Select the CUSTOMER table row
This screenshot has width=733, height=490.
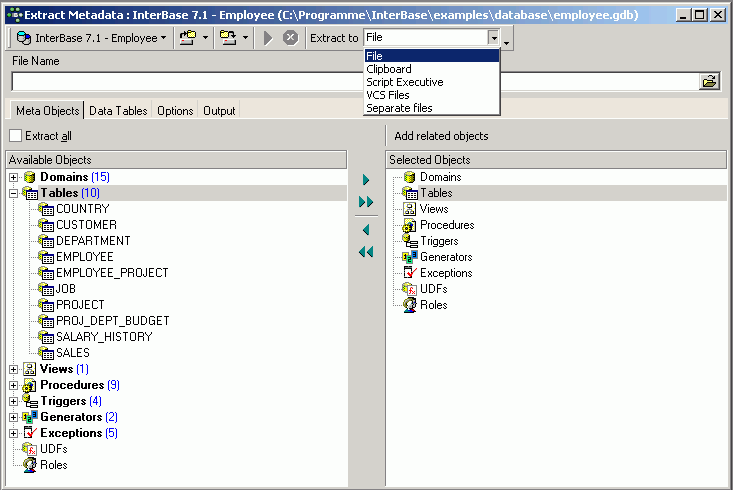[x=86, y=225]
